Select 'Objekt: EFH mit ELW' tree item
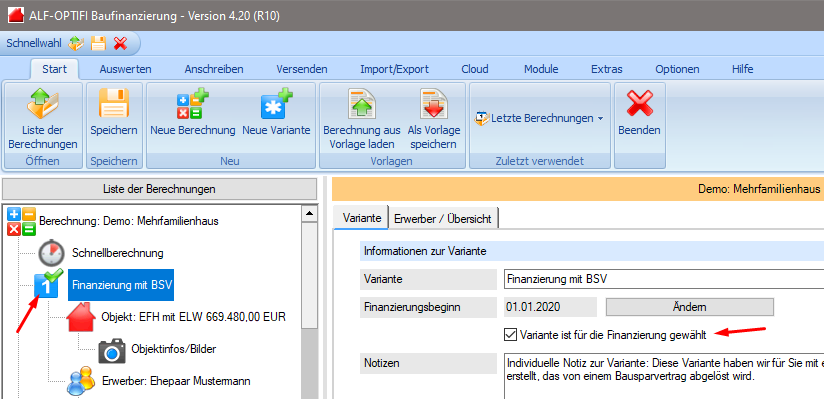The image size is (824, 399). tap(193, 317)
